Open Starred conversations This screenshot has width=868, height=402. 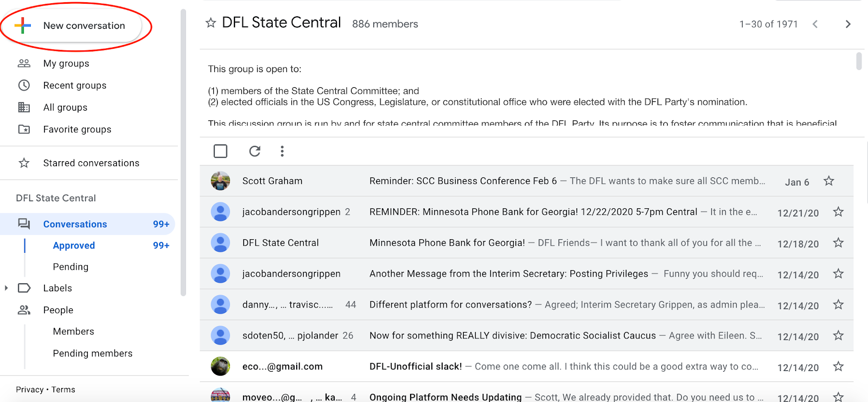click(x=91, y=163)
